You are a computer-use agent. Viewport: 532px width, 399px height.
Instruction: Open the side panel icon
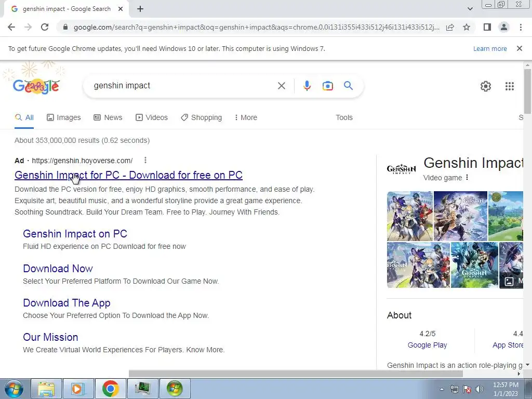point(487,27)
